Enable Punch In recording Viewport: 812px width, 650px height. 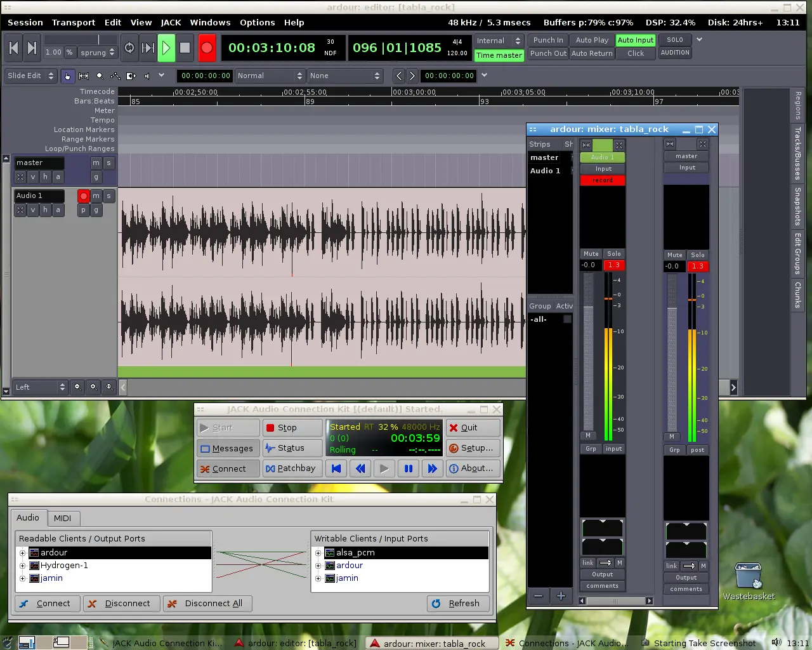click(547, 40)
